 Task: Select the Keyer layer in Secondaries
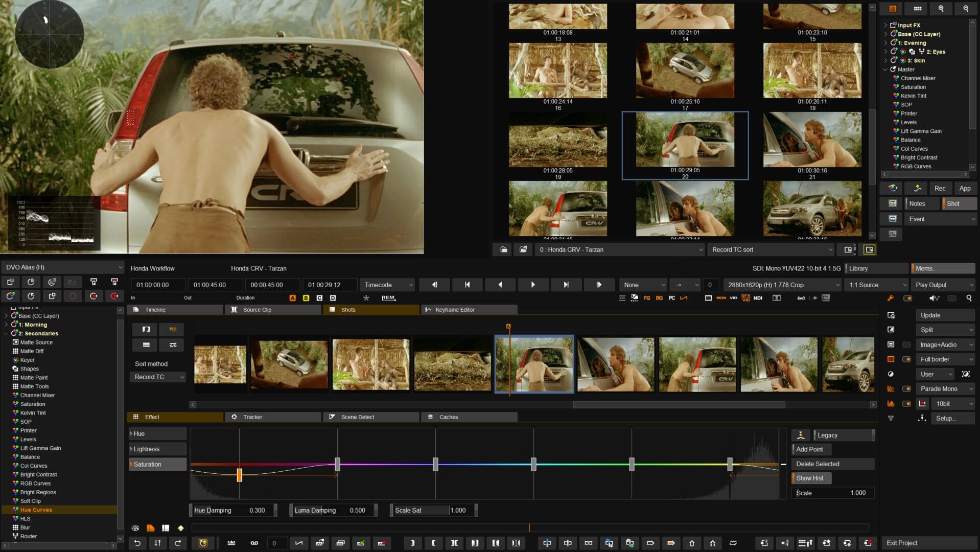(27, 360)
